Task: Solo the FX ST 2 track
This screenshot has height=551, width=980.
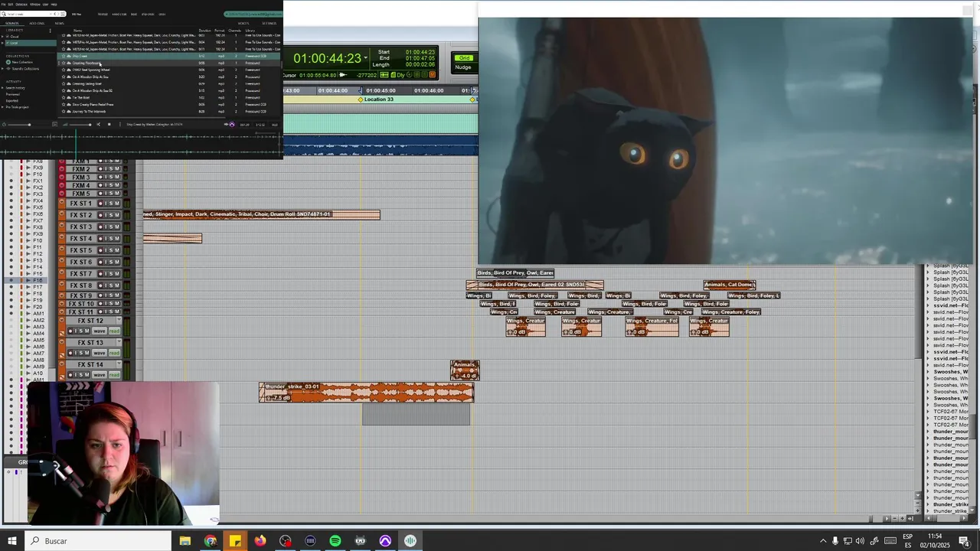Action: [x=111, y=215]
